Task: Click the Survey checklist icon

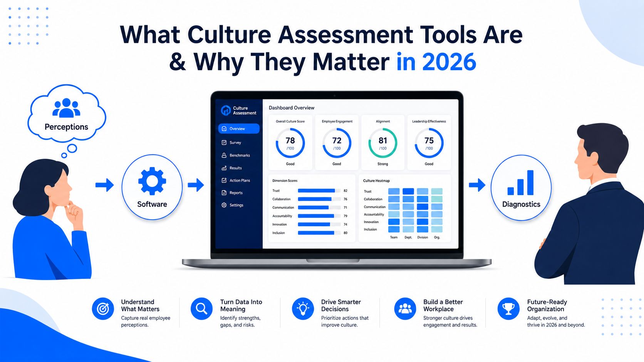Action: [224, 142]
